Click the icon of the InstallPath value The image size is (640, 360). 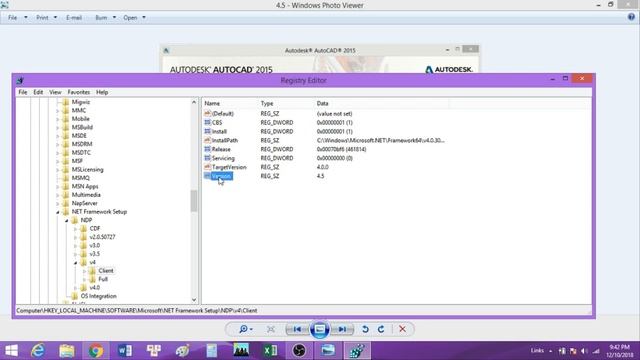[207, 140]
